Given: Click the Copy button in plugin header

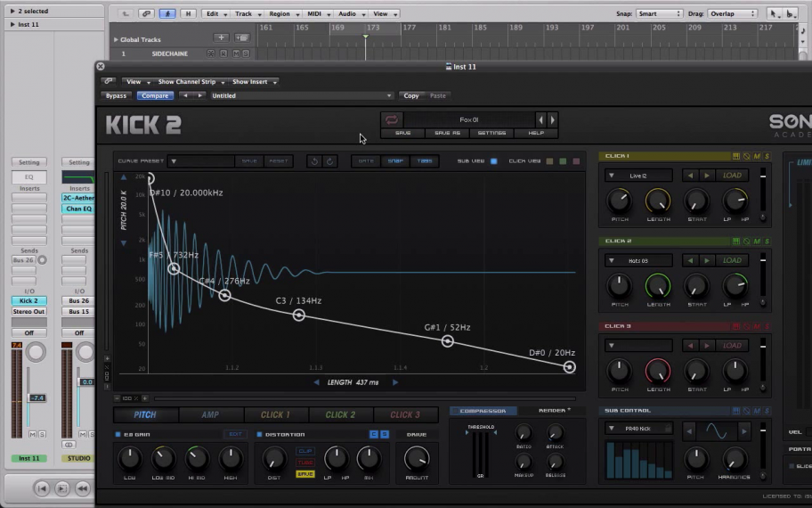Looking at the screenshot, I should [x=411, y=96].
